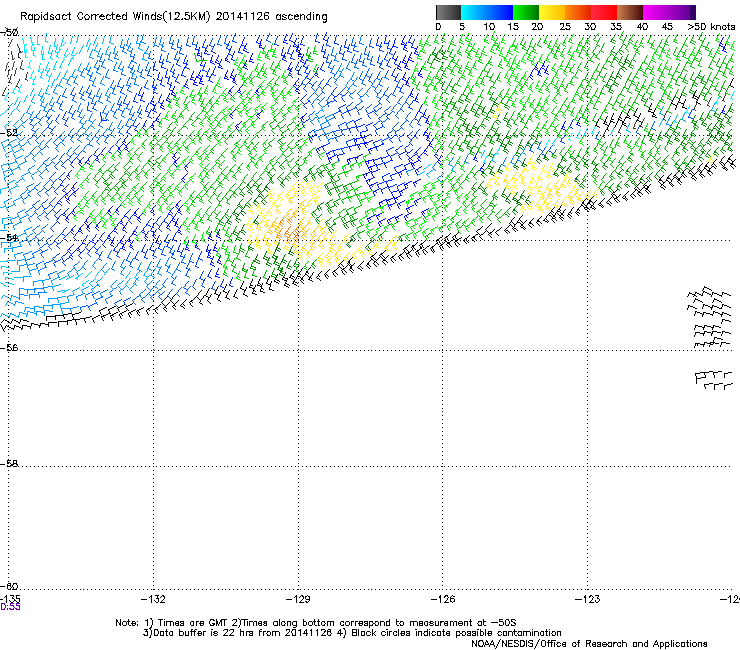Pick the orange 25–30 knots legend color
The height and width of the screenshot is (650, 740).
coord(578,12)
